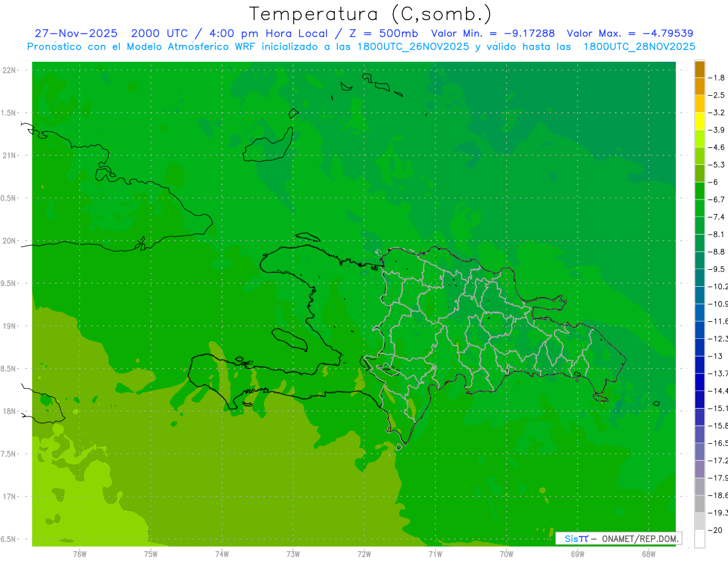The height and width of the screenshot is (562, 728).
Task: Click the white swatch at the scale bottom
Action: [699, 539]
